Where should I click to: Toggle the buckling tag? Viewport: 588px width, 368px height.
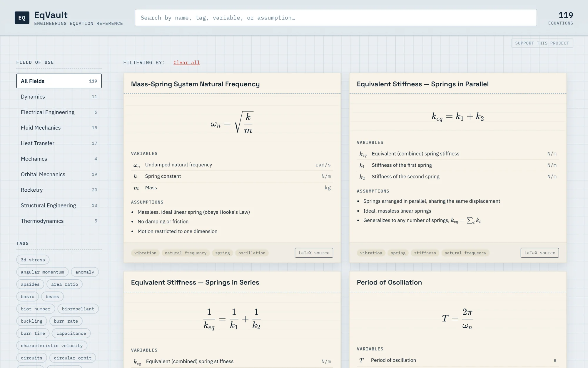(x=32, y=321)
